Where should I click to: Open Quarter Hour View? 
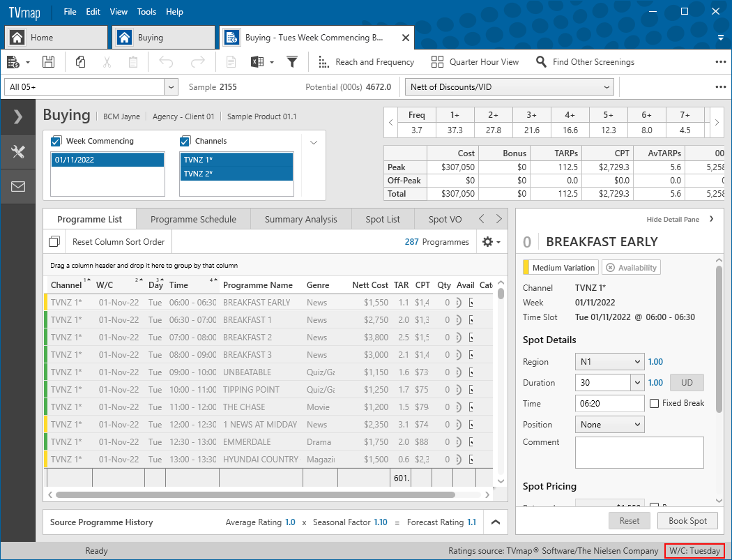coord(475,61)
